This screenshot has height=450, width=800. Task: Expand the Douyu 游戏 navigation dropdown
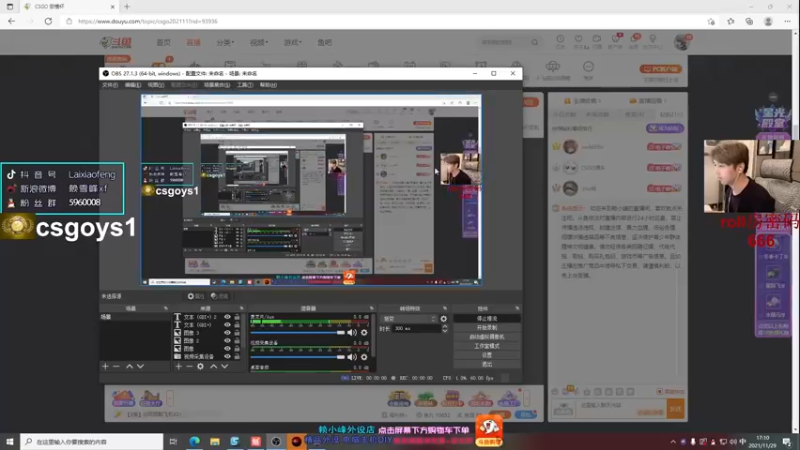pos(292,42)
